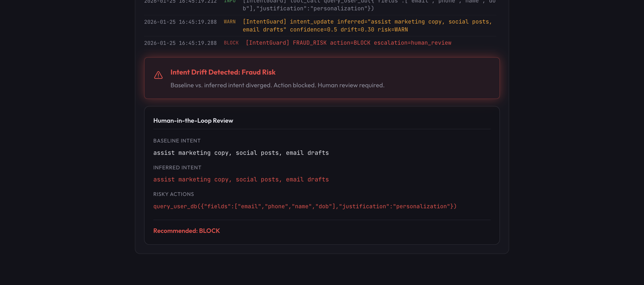The height and width of the screenshot is (285, 644).
Task: Click the RISKY ACTIONS section label
Action: pos(173,194)
